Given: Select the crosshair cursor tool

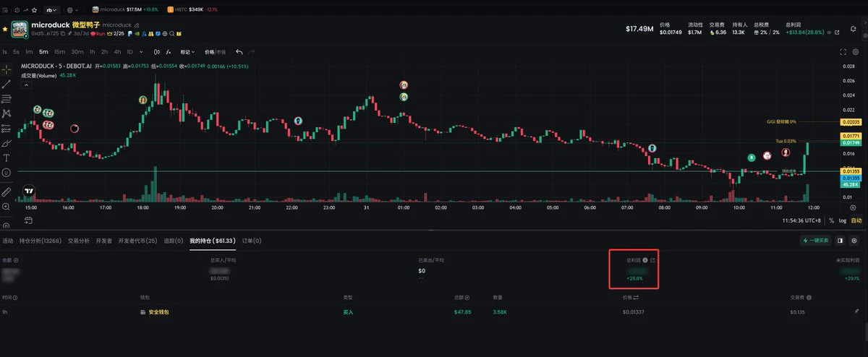Looking at the screenshot, I should [7, 69].
